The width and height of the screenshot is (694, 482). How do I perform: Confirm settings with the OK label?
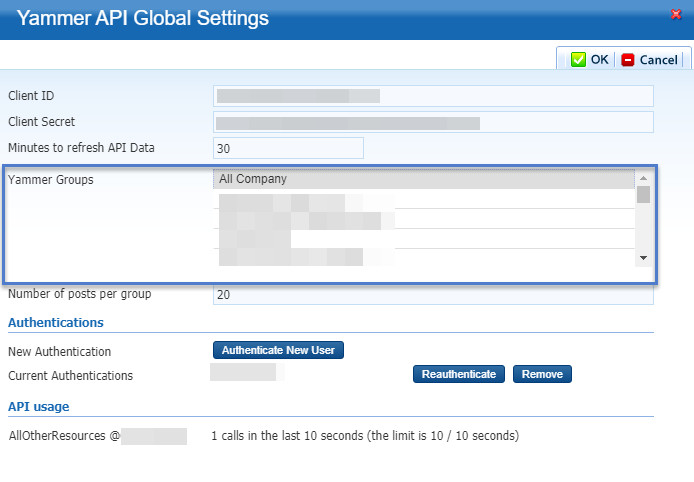click(x=599, y=59)
